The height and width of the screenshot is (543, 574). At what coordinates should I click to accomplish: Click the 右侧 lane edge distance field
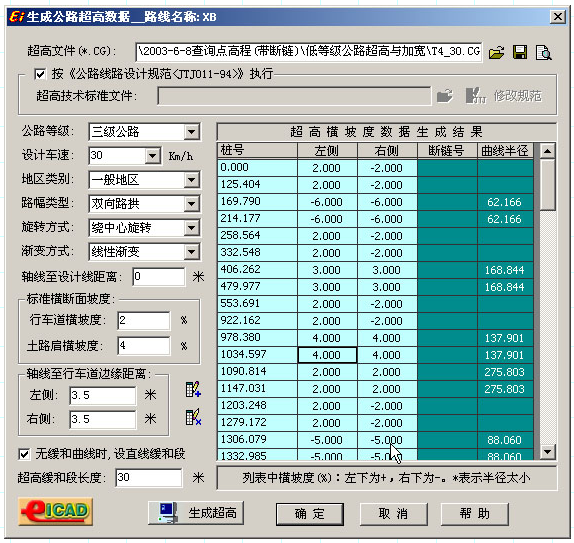click(102, 419)
